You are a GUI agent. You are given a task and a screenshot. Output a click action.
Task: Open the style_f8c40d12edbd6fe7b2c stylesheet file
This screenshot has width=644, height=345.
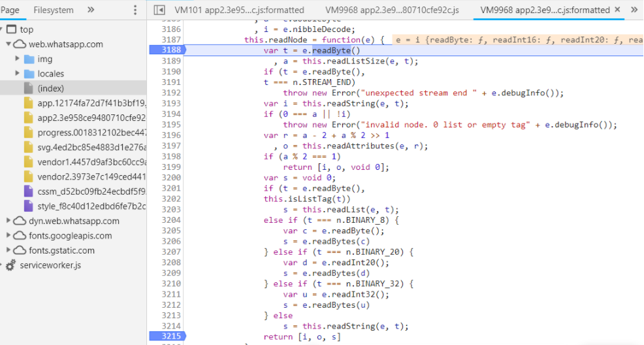pyautogui.click(x=91, y=206)
